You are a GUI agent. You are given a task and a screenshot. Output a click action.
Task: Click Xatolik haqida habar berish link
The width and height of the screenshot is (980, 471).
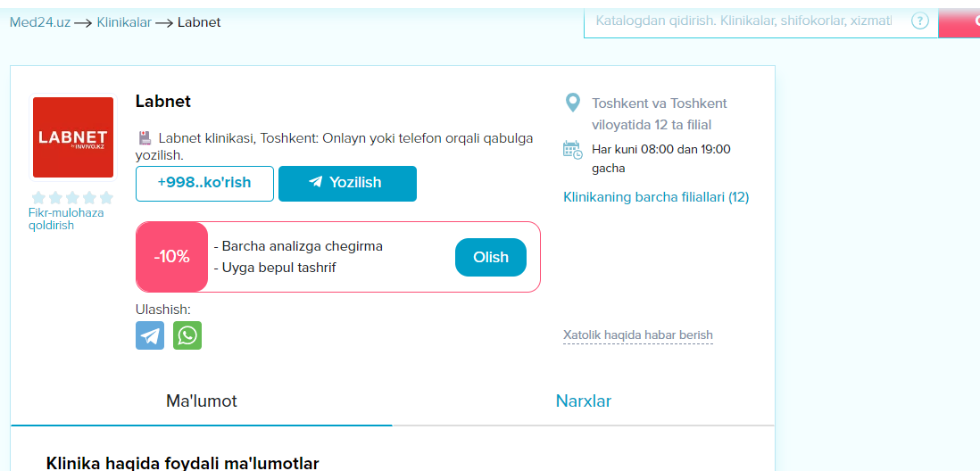click(x=637, y=335)
